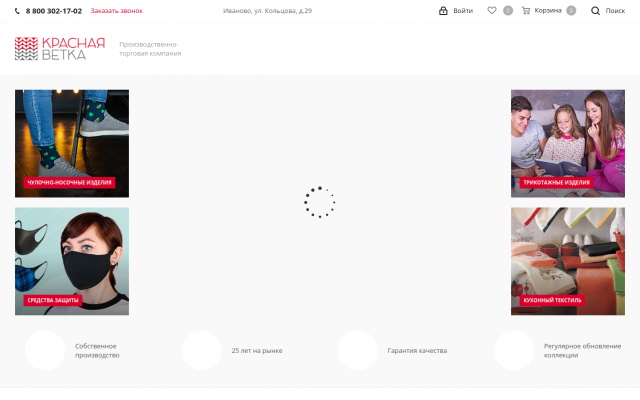Click the cart item counter badge
640x400 pixels.
(571, 11)
